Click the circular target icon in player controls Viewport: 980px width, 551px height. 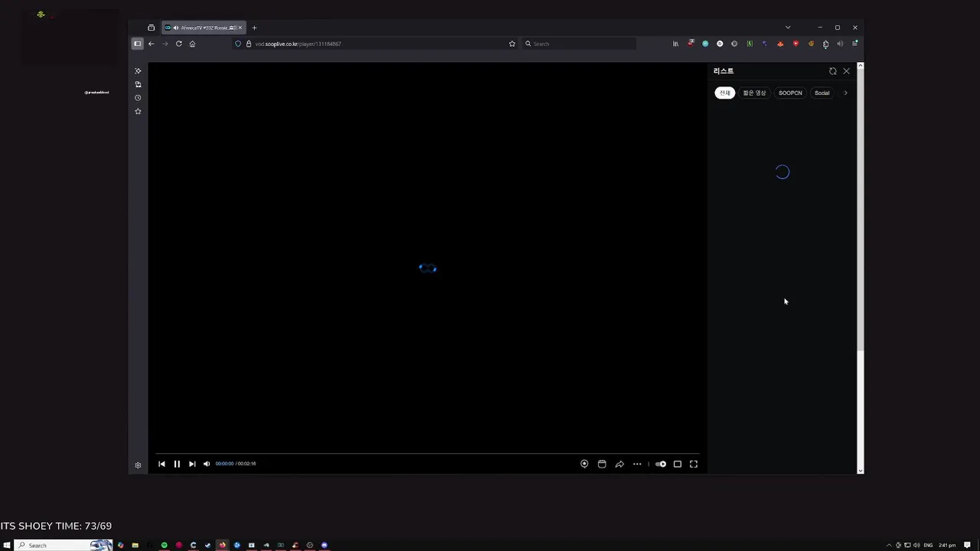(x=584, y=464)
